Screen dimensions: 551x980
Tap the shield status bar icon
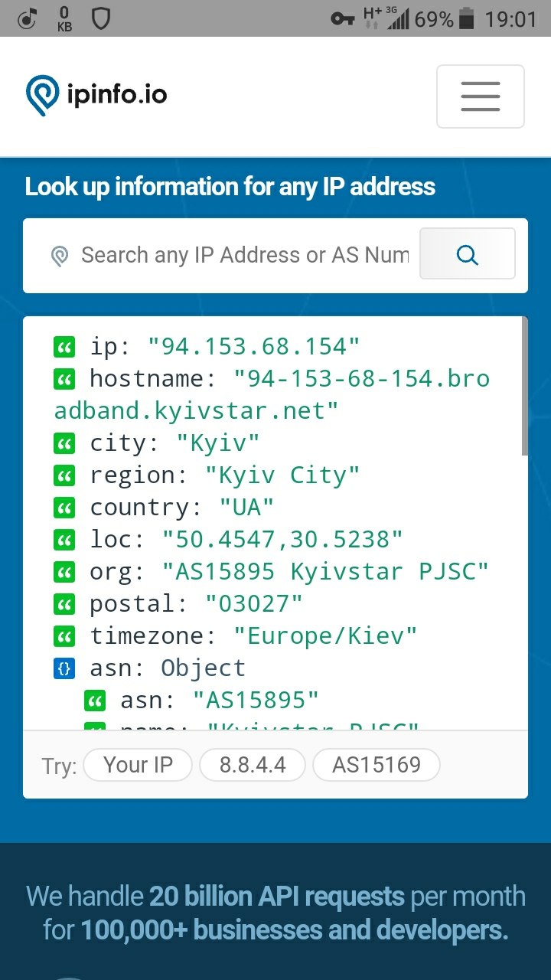100,18
